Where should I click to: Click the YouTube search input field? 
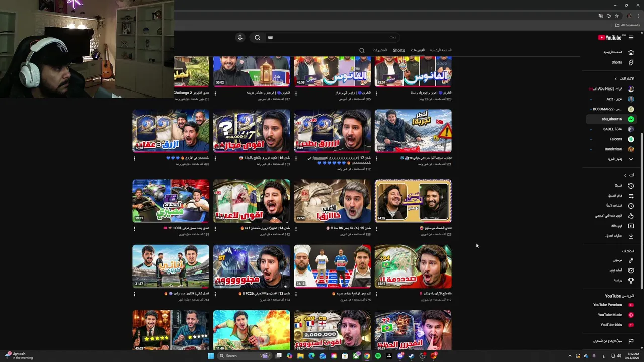[332, 38]
